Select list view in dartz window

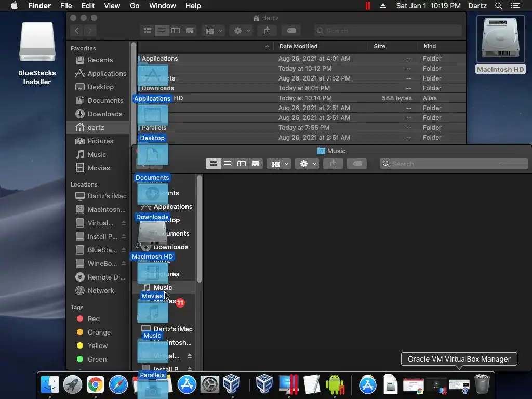click(x=162, y=31)
